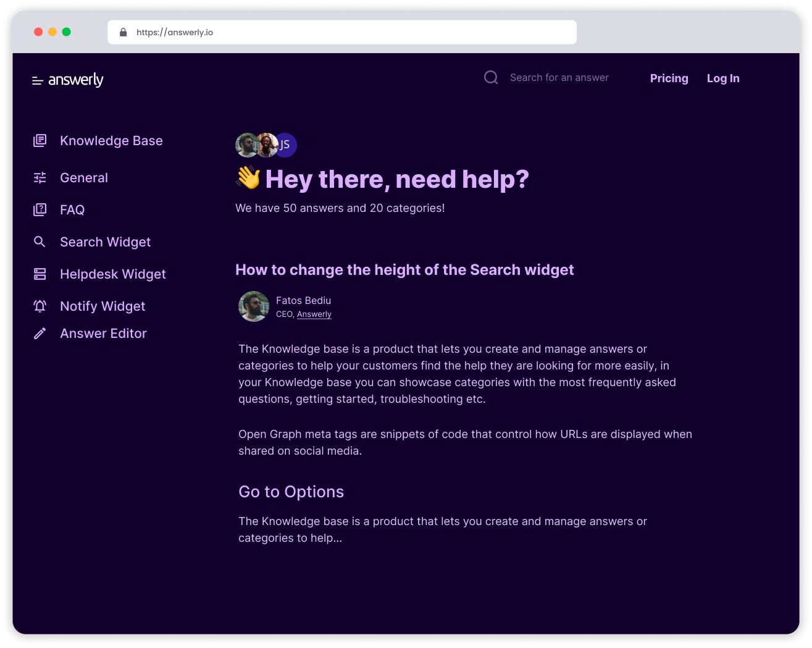Click the 'Go to Options' heading
The width and height of the screenshot is (812, 648).
(x=291, y=492)
